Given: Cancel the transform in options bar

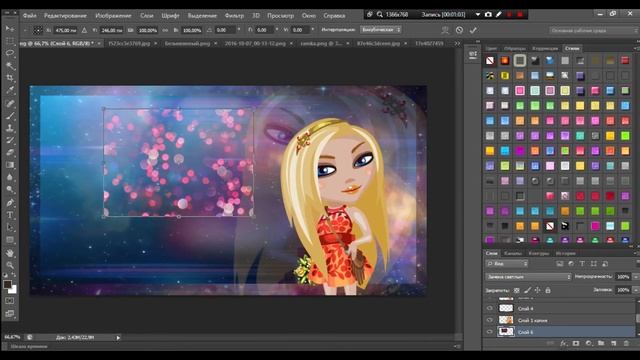Looking at the screenshot, I should click(x=459, y=30).
